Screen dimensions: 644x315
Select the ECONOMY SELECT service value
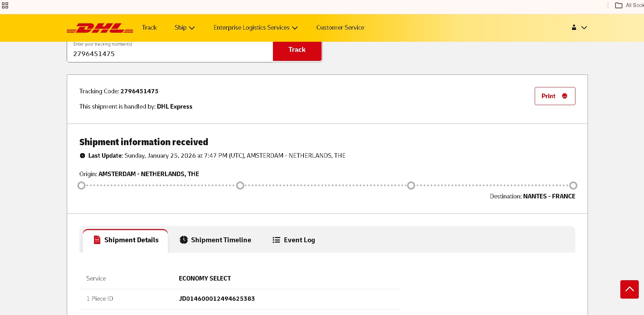(205, 278)
